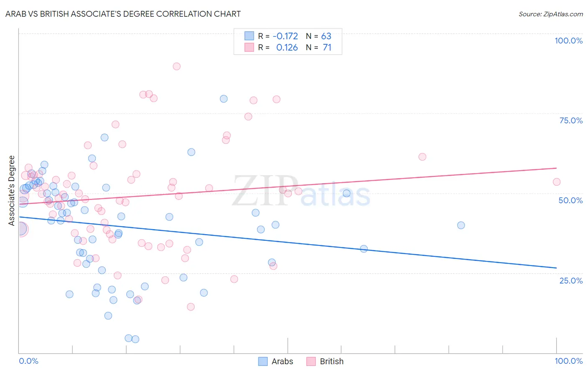Click the blue Arabs legend swatch
Screen dimensions: 588x373
tap(263, 361)
